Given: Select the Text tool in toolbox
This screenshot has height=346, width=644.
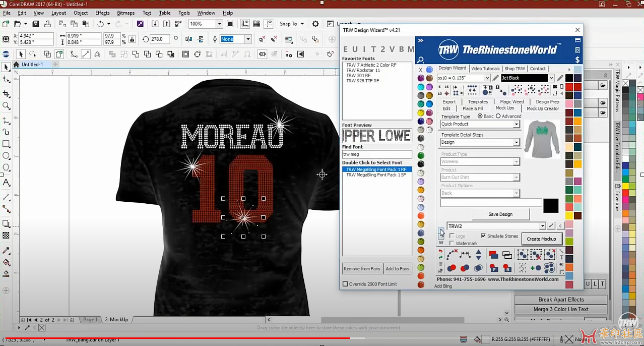Looking at the screenshot, I should coord(7,183).
